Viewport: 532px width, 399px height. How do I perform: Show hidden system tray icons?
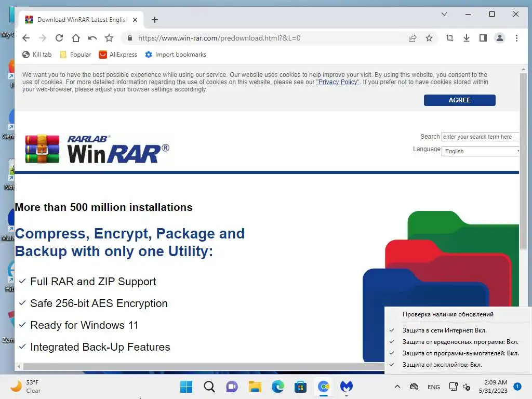[397, 387]
